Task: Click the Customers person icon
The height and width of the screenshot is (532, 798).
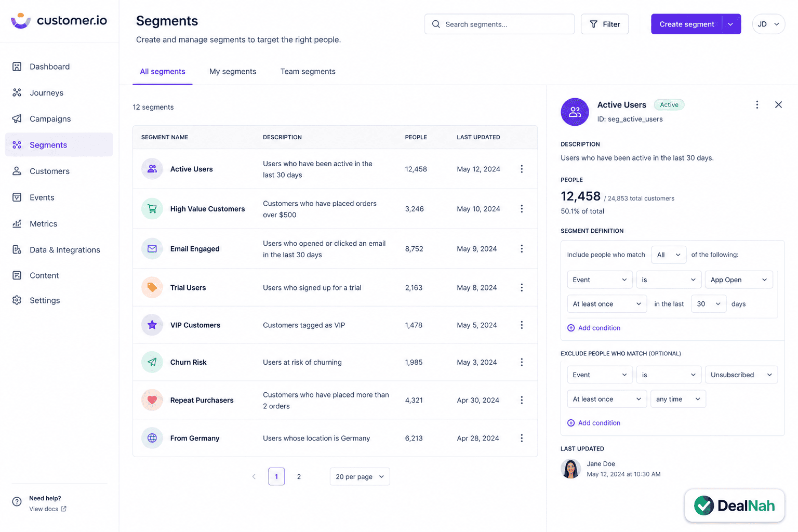Action: pyautogui.click(x=17, y=171)
